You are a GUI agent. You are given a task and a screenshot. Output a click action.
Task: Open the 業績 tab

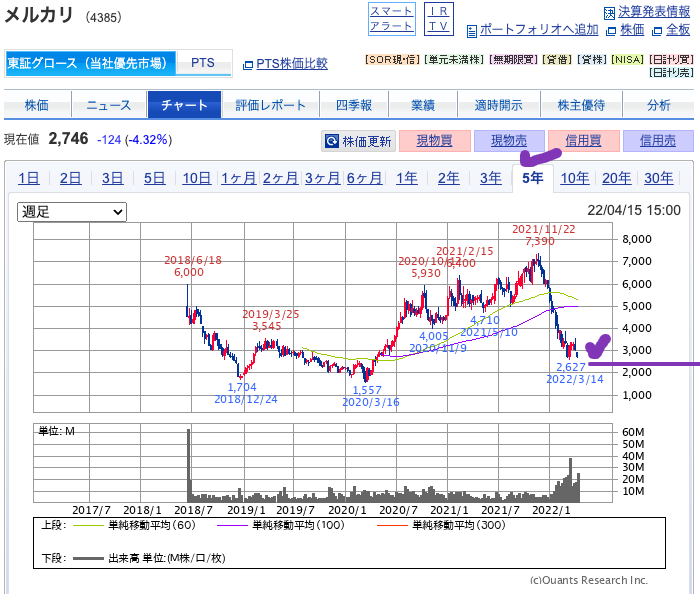pos(423,105)
